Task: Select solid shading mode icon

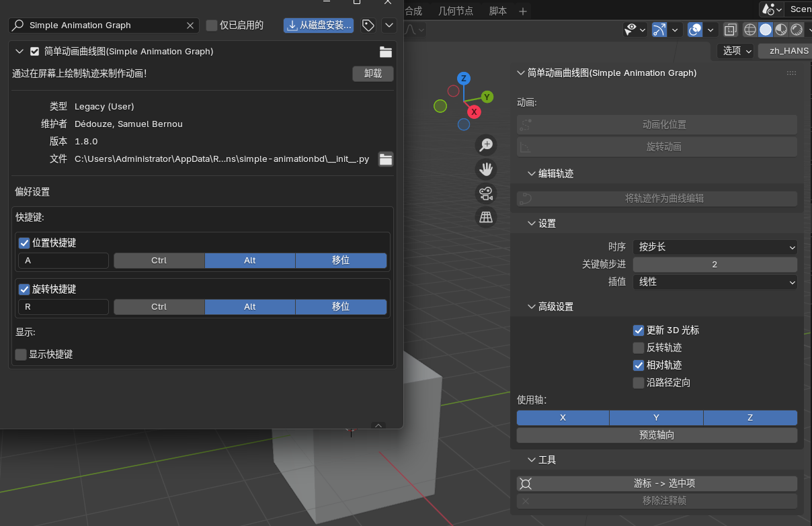Action: [766, 30]
